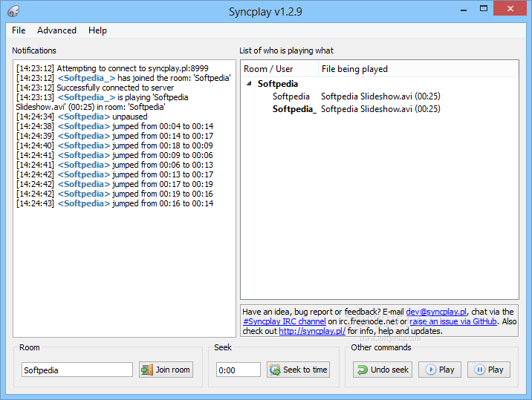Click the Join room button
This screenshot has width=532, height=400.
click(x=166, y=370)
